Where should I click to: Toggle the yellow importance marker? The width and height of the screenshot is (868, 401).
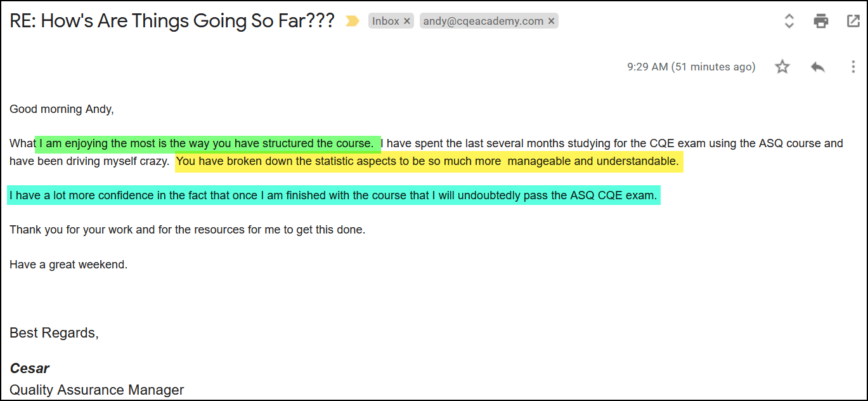(352, 22)
